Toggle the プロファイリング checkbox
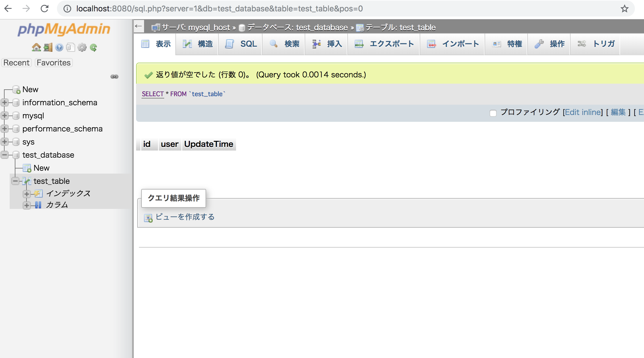644x358 pixels. pos(493,112)
